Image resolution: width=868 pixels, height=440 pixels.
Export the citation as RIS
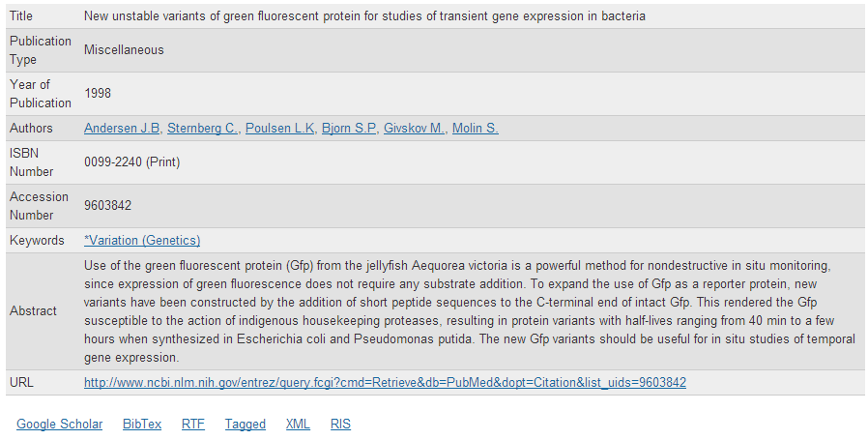point(340,425)
